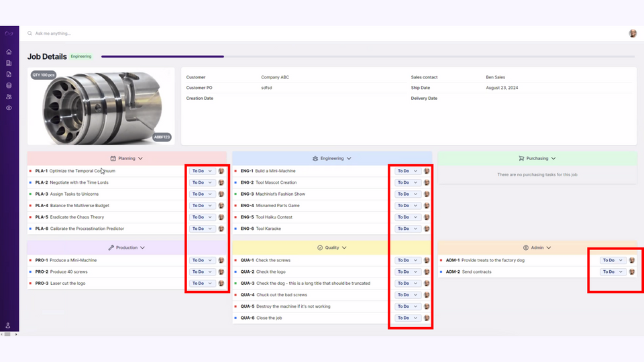644x362 pixels.
Task: Open task ENG-5 Tool Haiku Contest
Action: (266, 217)
